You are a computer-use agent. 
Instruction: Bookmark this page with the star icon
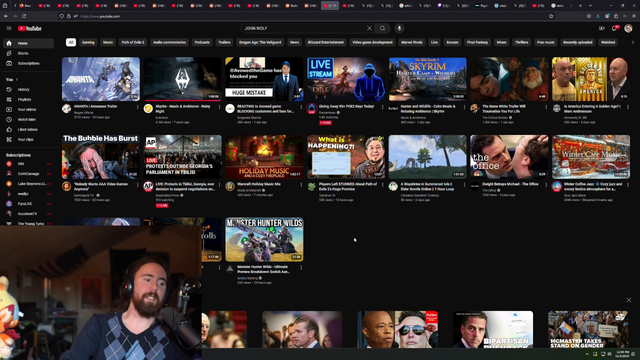(551, 16)
